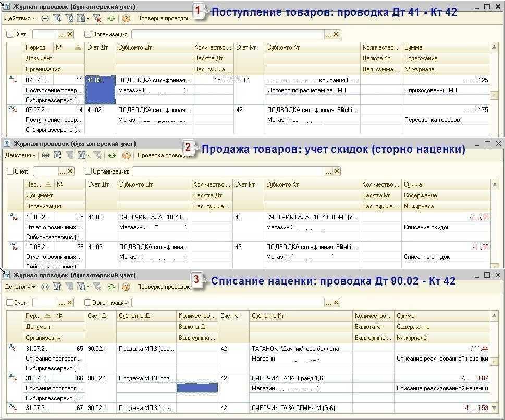Image resolution: width=505 pixels, height=420 pixels.
Task: Click Дт/Кт entry icon of row №67
Action: [x=13, y=407]
